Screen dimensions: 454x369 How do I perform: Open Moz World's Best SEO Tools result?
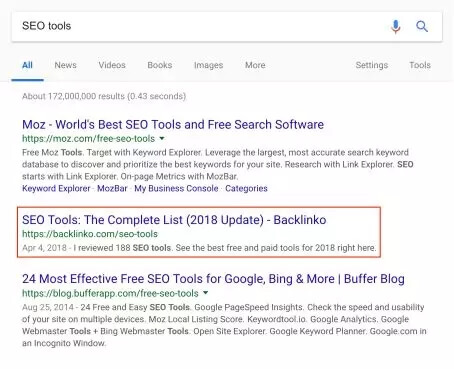173,124
